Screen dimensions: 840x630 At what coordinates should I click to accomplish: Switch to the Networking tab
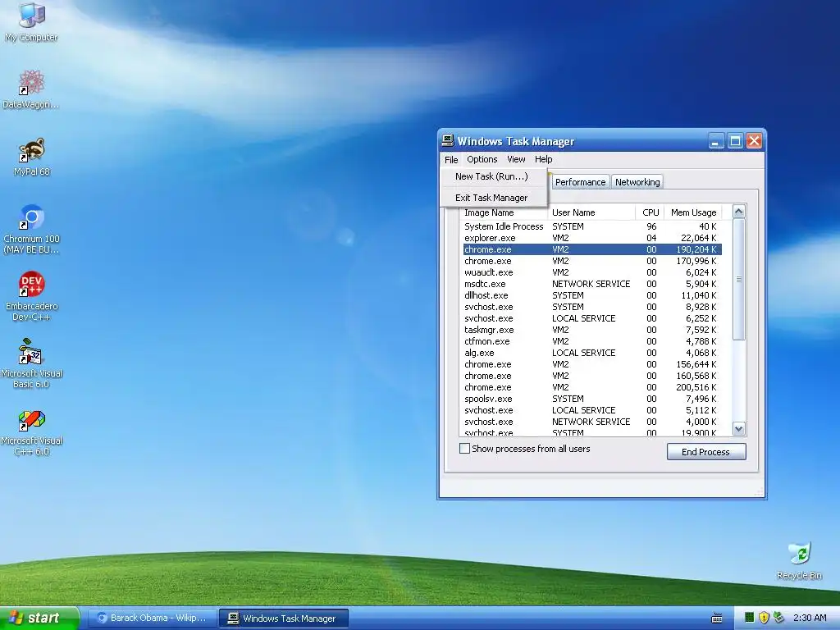637,182
